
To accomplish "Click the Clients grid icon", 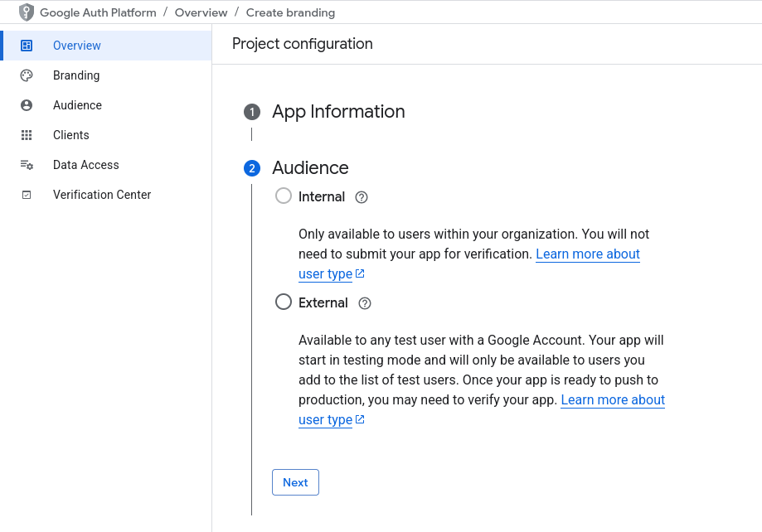I will click(27, 135).
